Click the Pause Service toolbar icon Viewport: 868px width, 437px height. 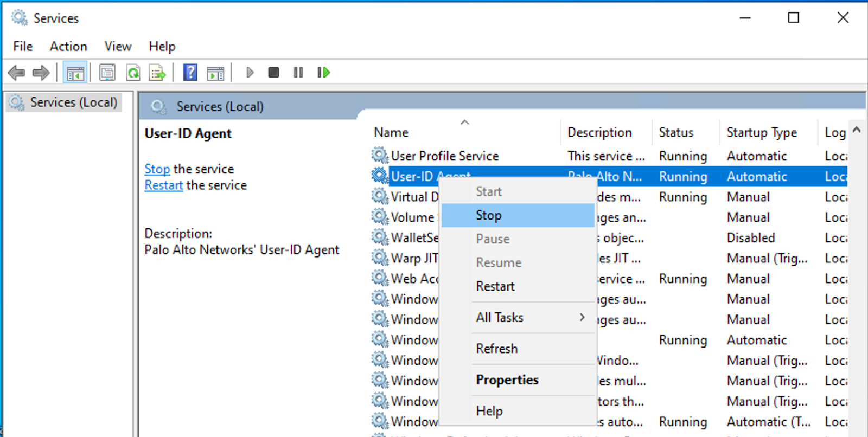(x=298, y=73)
